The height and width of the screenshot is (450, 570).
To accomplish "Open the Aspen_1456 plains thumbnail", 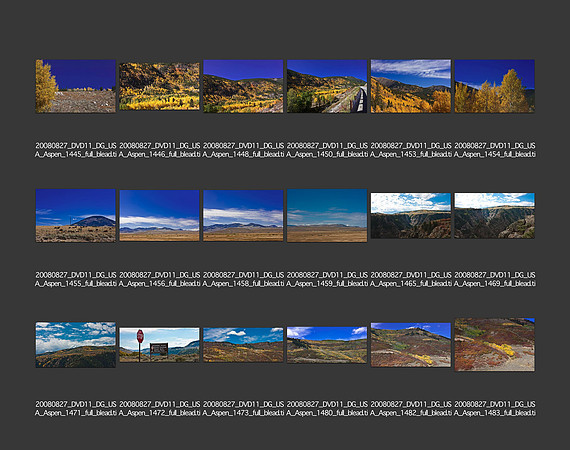I will click(x=160, y=216).
